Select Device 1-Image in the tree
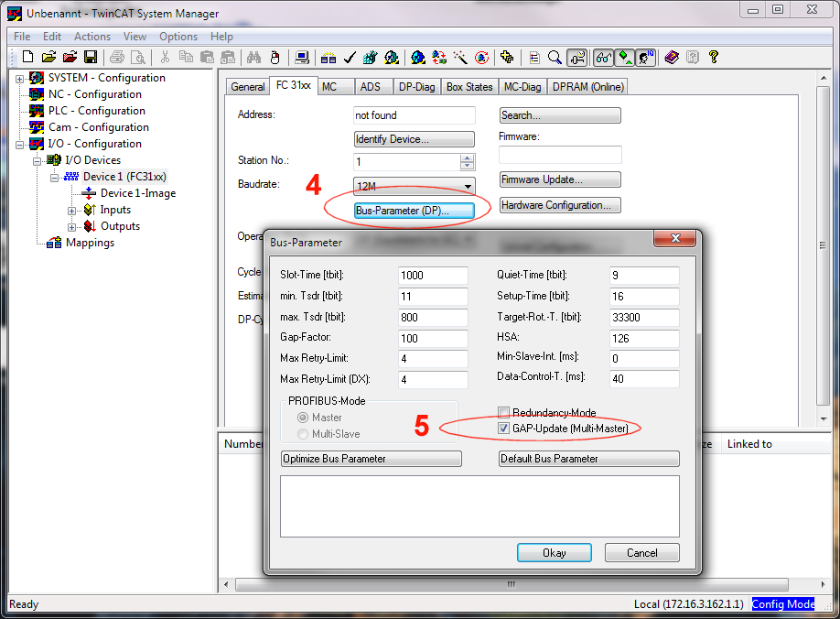The width and height of the screenshot is (840, 619). [138, 193]
